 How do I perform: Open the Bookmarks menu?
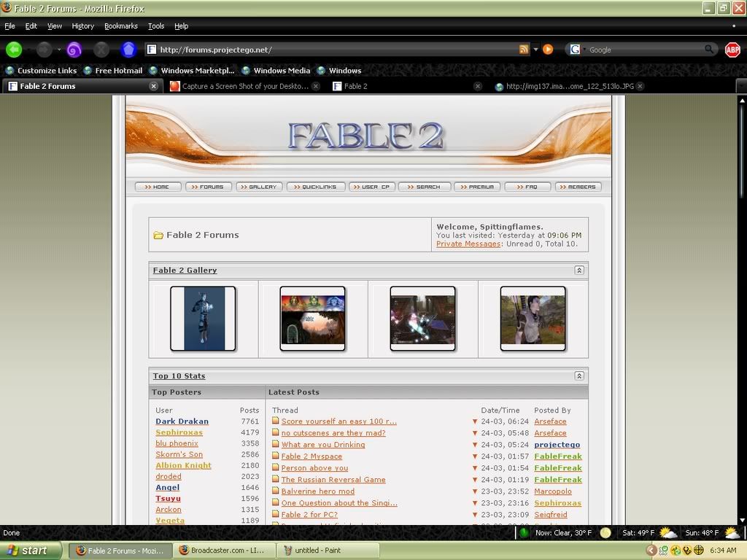[121, 26]
